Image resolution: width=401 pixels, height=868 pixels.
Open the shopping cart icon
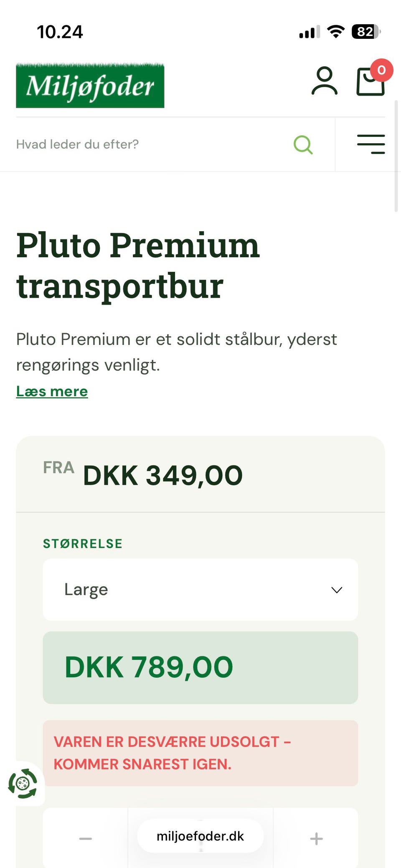370,82
